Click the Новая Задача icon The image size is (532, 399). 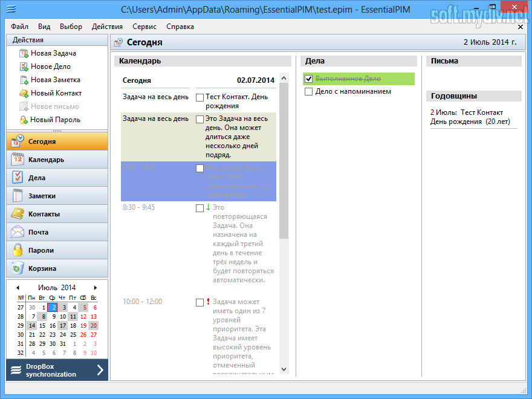[x=24, y=54]
